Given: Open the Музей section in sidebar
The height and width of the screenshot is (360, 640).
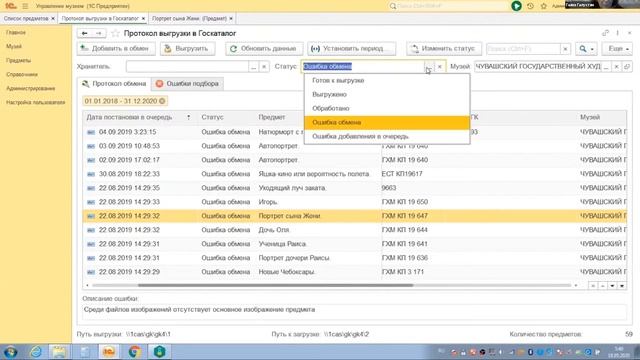Looking at the screenshot, I should [x=14, y=47].
